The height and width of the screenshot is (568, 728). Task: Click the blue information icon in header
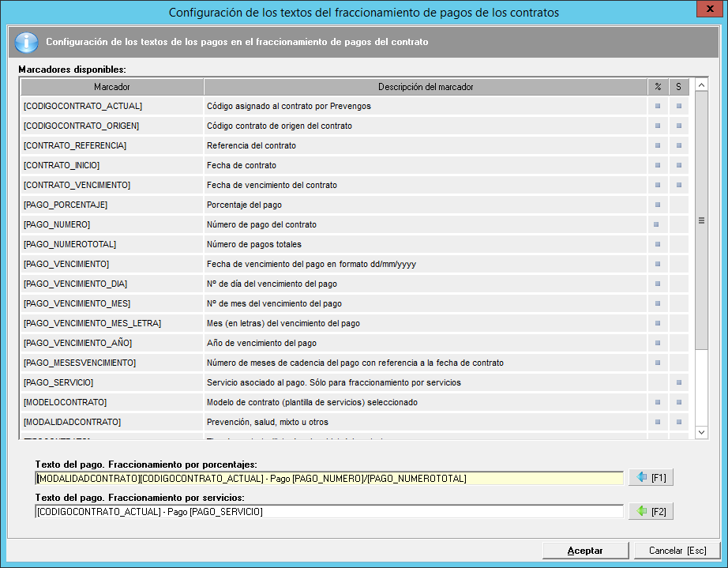click(26, 42)
